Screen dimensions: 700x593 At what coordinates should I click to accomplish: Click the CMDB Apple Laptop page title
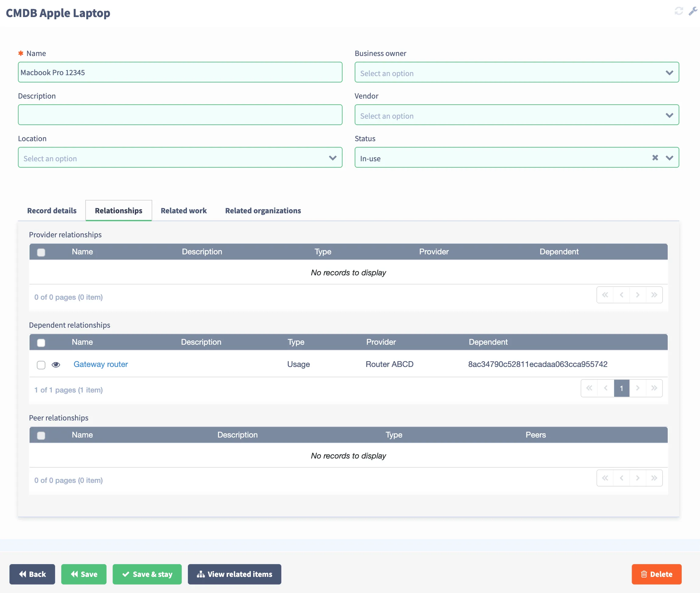(58, 13)
